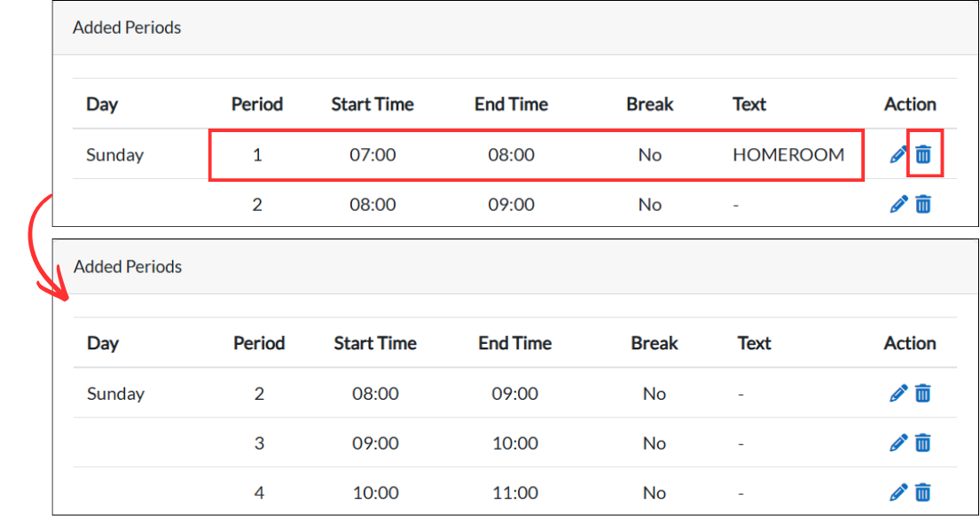Click the upper table's Break header
This screenshot has width=980, height=516.
650,104
